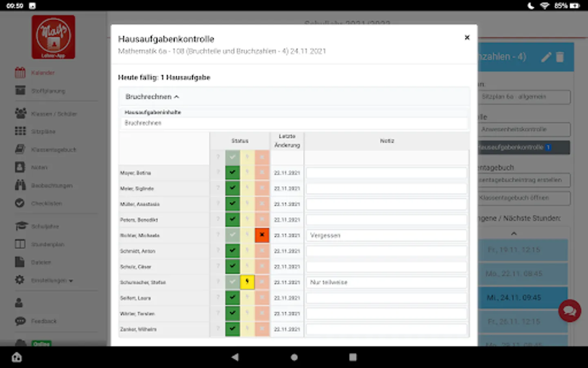The height and width of the screenshot is (368, 588).
Task: Open Schuljahre in the sidebar
Action: (37, 227)
